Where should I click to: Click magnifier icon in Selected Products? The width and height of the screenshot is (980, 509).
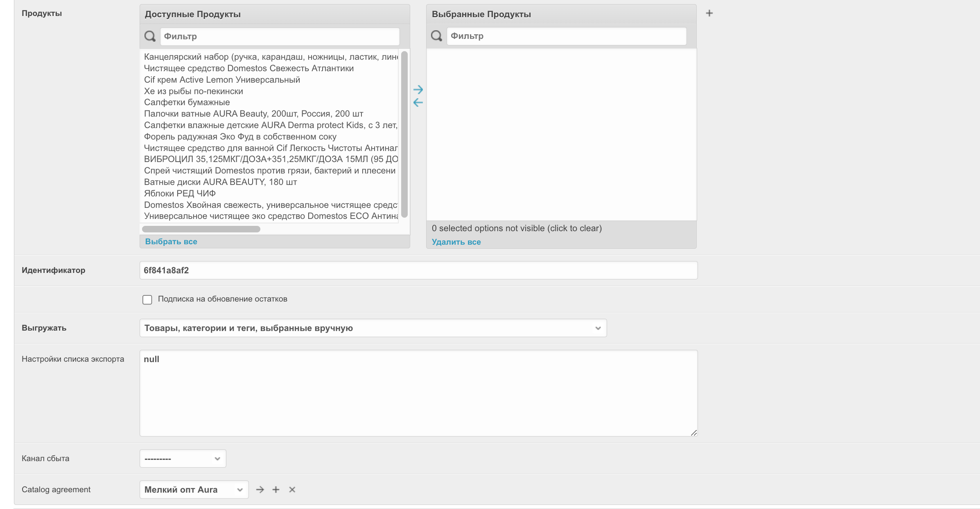436,36
